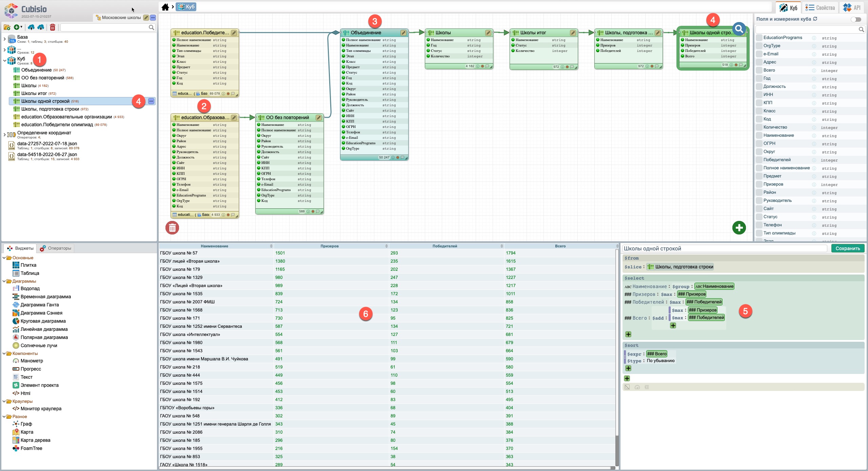Click the cloud upload icon

(x=31, y=27)
